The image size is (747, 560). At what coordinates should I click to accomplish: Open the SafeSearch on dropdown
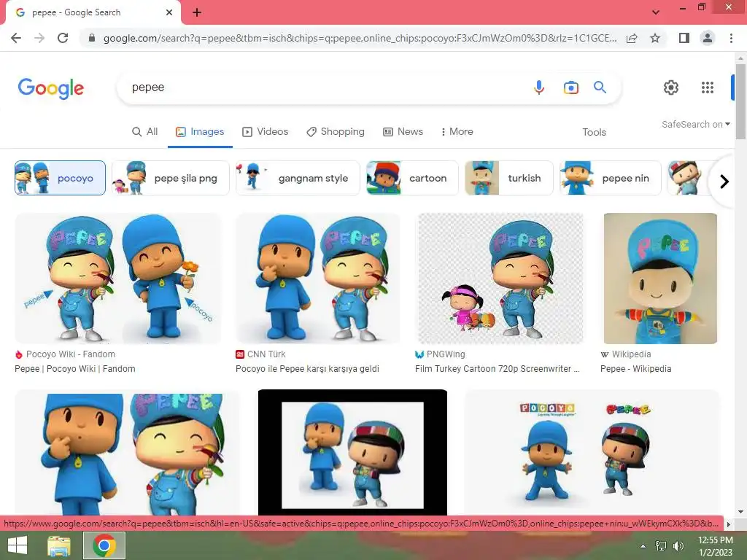point(695,124)
